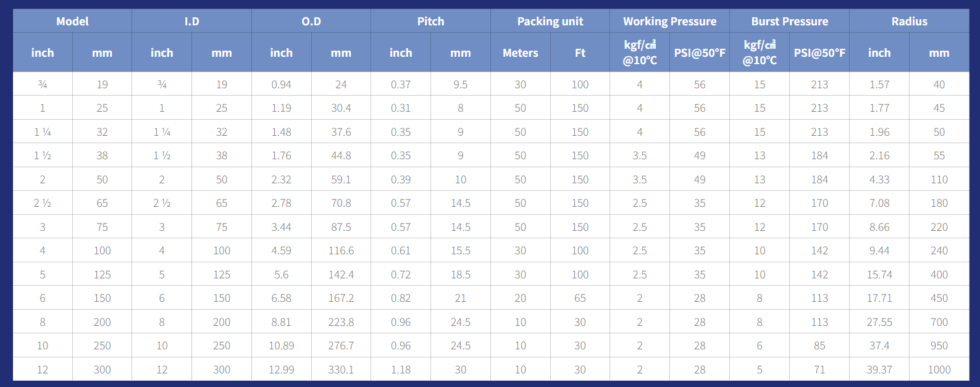Click the 1000 radius mm cell

(939, 369)
